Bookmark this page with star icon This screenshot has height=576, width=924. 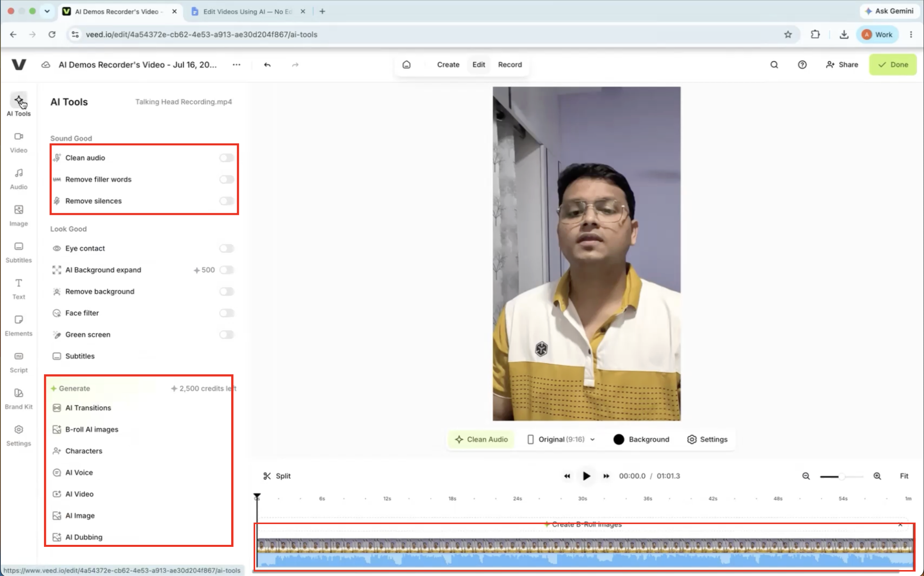(787, 34)
